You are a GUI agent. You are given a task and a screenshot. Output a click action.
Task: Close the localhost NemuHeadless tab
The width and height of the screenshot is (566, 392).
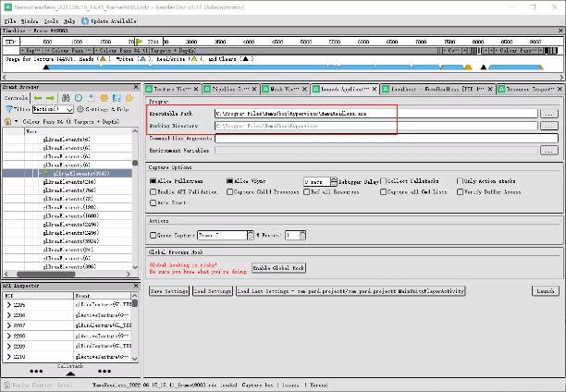click(490, 89)
